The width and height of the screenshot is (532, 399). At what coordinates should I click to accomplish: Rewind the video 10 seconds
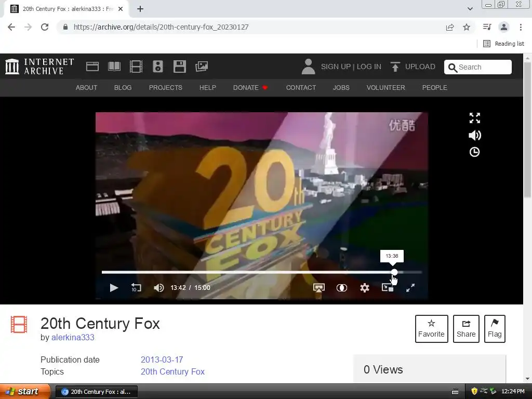click(136, 288)
